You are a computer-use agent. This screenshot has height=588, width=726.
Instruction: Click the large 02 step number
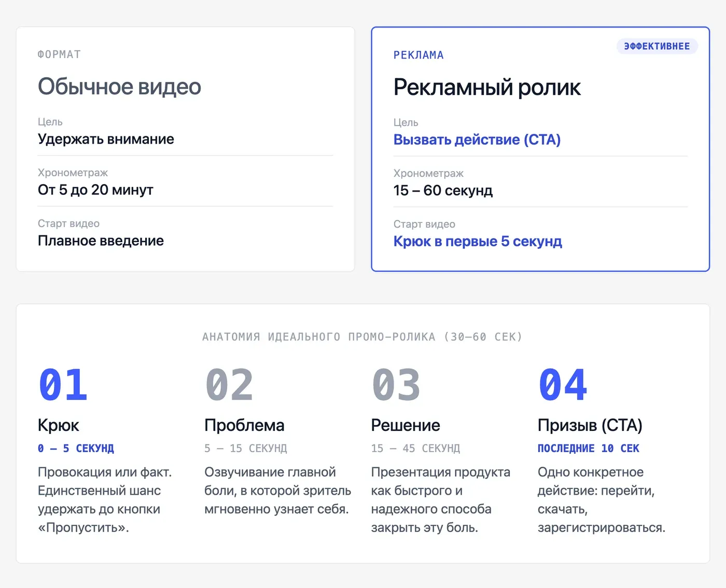pyautogui.click(x=229, y=385)
